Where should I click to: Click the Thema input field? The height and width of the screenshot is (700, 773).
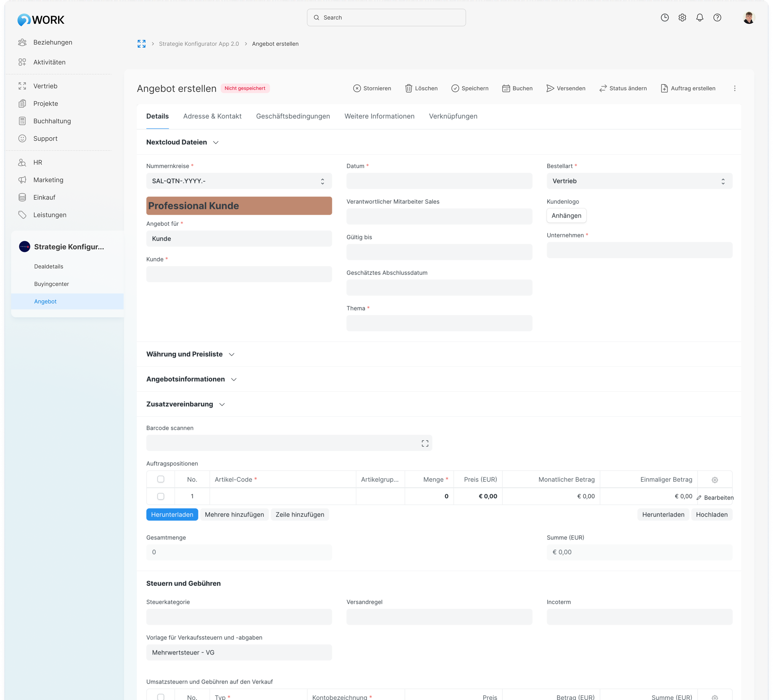pos(439,323)
